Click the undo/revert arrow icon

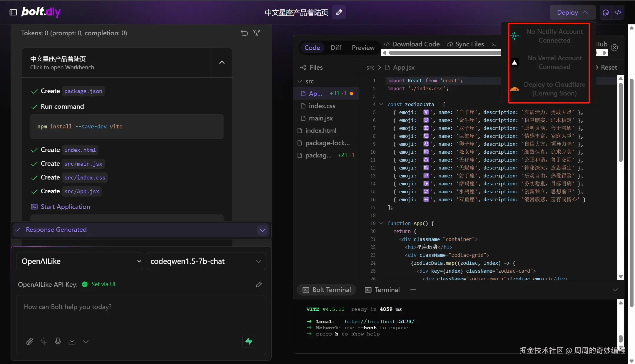(x=244, y=33)
